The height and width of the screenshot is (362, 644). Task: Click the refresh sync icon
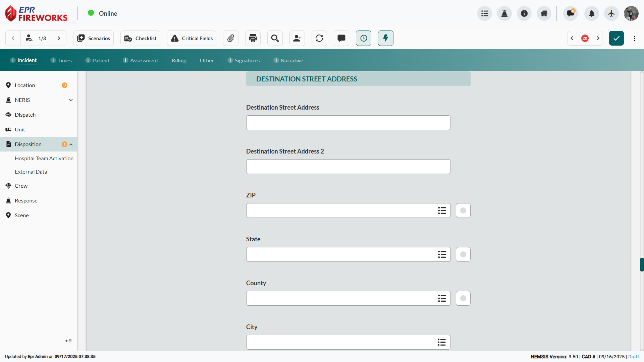point(319,38)
